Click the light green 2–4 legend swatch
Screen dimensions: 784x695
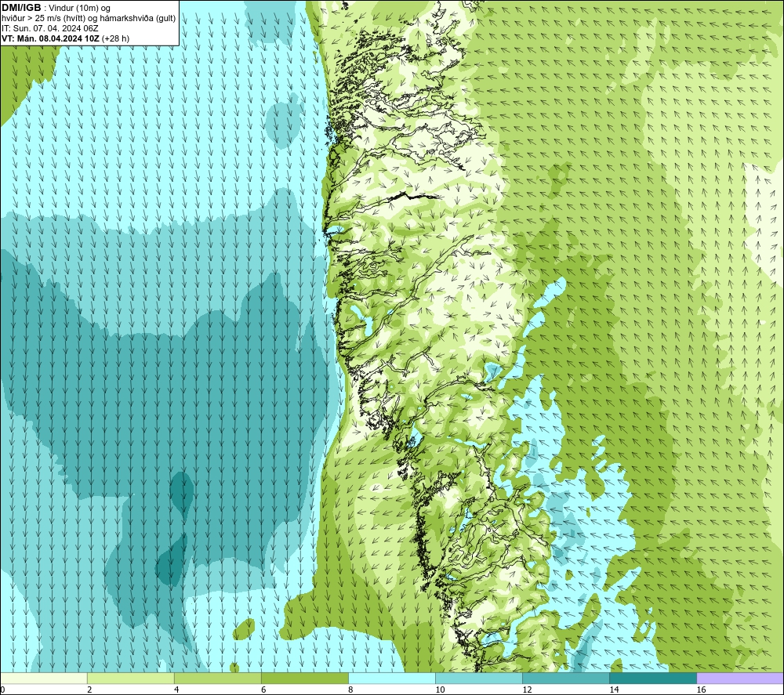130,678
